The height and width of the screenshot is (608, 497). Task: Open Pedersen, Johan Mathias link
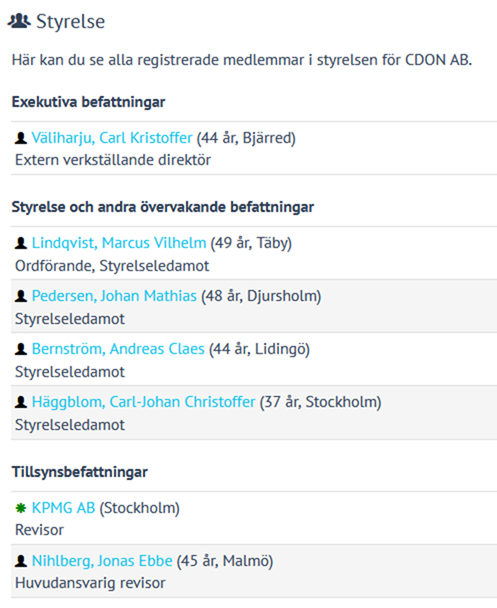coord(114,296)
